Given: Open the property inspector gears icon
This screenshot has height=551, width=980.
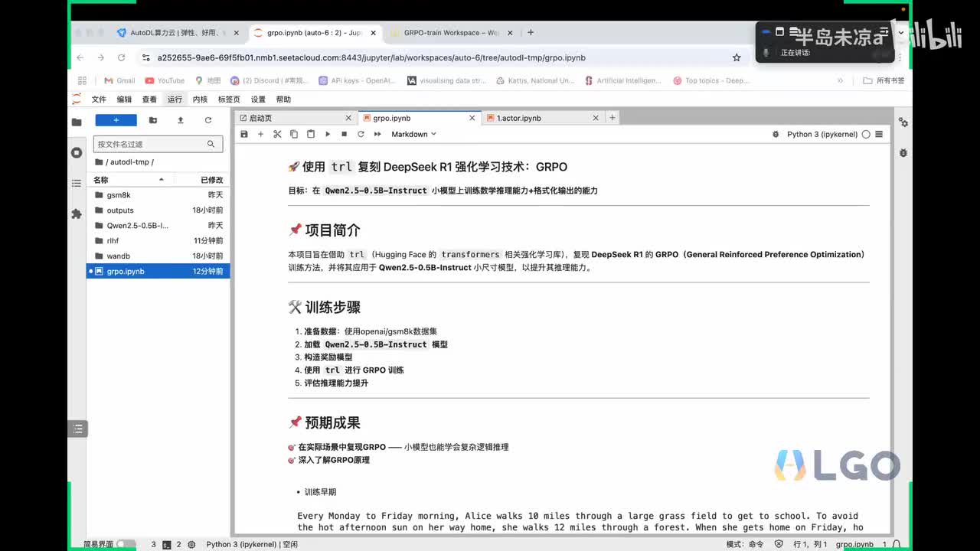Looking at the screenshot, I should tap(903, 122).
